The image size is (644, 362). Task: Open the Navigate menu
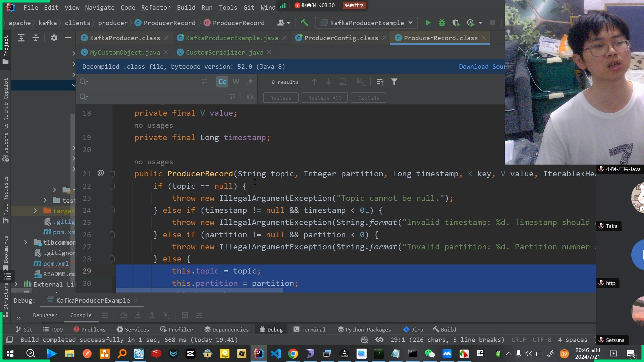(100, 7)
